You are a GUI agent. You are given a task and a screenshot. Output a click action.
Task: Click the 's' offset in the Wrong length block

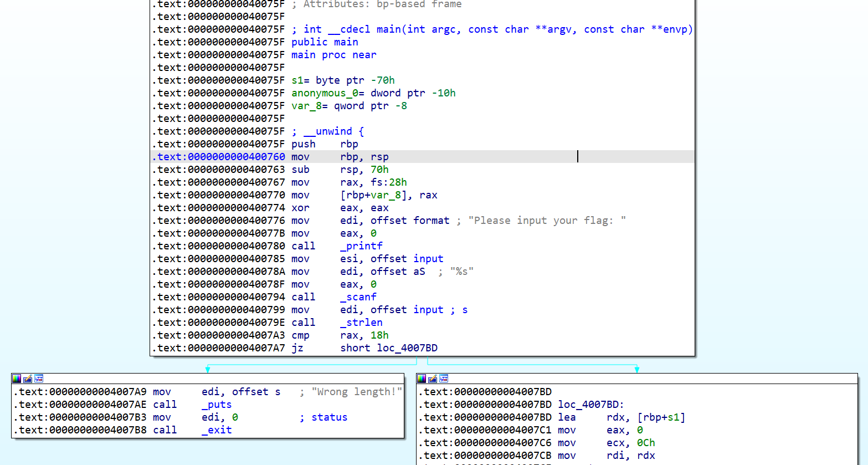click(x=278, y=392)
